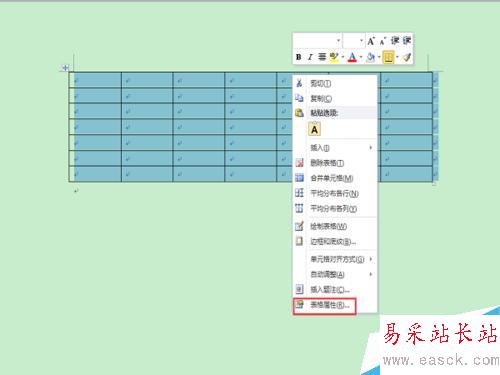Open the shading color dropdown arrow
This screenshot has height=375, width=500.
click(379, 57)
